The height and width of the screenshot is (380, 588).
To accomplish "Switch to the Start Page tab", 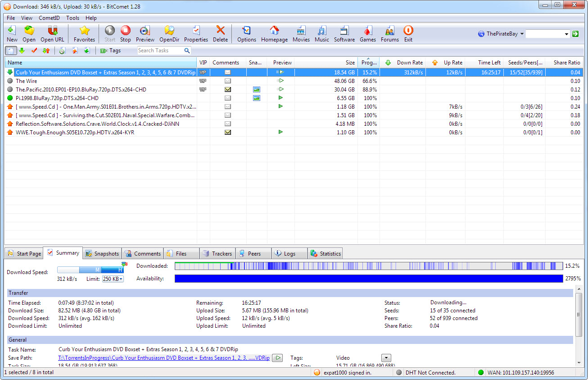I will (x=24, y=254).
